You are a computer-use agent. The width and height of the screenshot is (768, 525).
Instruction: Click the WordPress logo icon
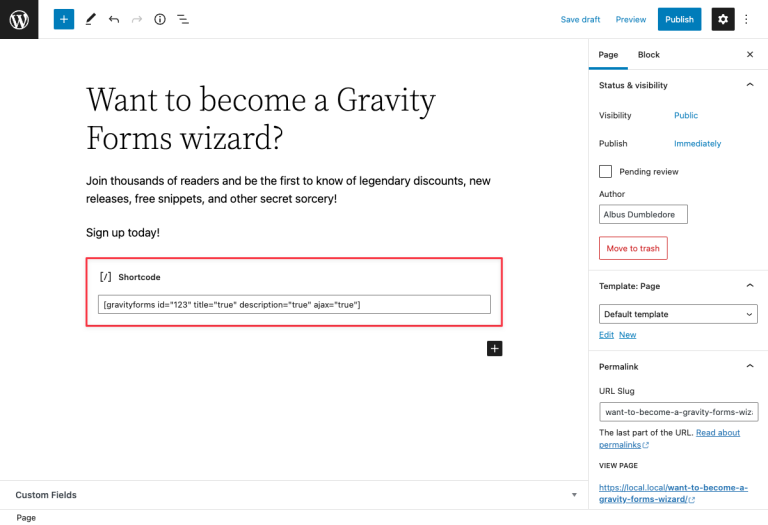point(19,19)
